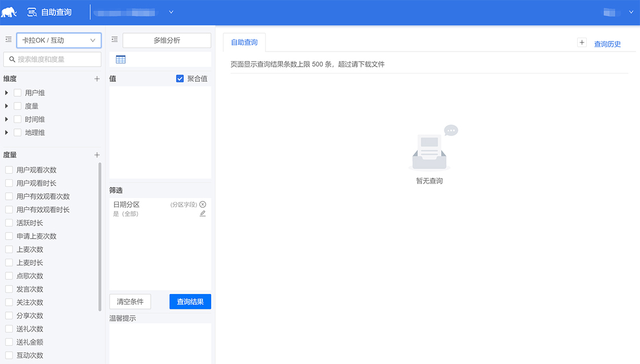This screenshot has height=364, width=640.
Task: Click the collapse icon beside 多维分析
Action: [x=114, y=40]
